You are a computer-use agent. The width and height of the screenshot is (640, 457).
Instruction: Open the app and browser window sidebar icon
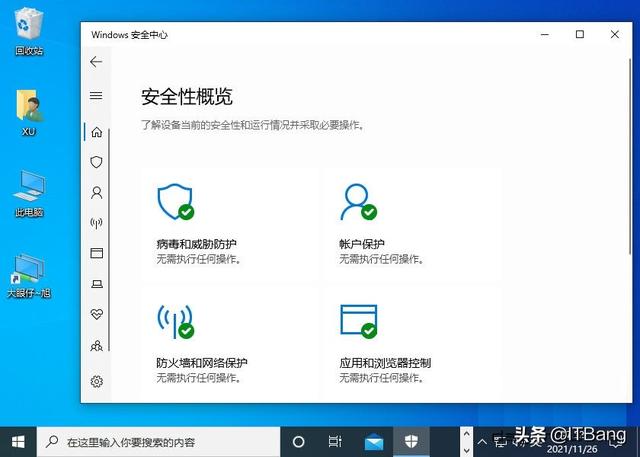point(97,253)
